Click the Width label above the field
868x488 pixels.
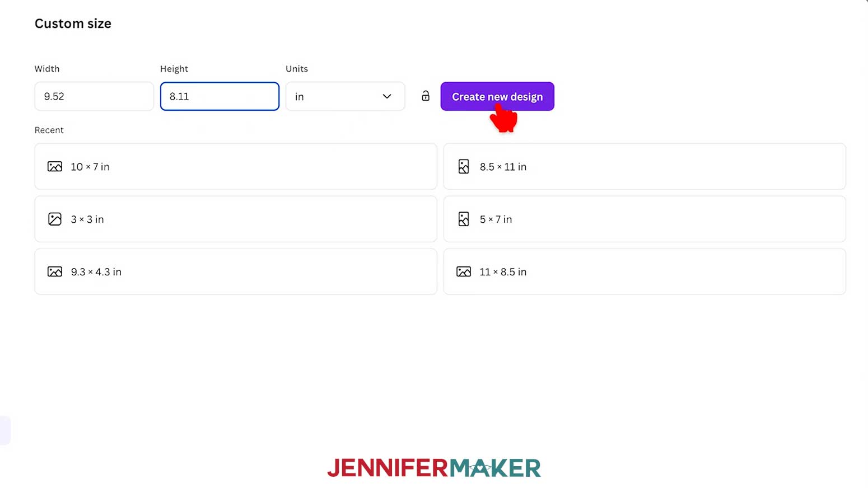47,69
